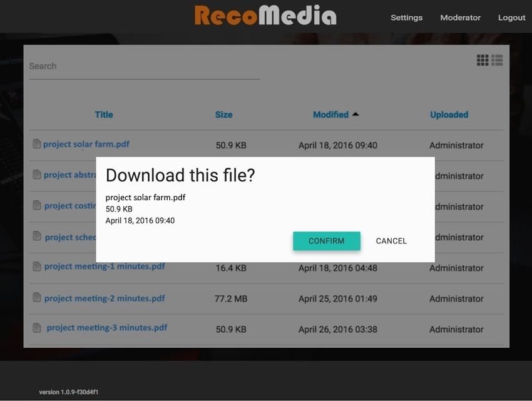Select the 77.2 MB size cell
The width and height of the screenshot is (532, 401).
coord(231,298)
